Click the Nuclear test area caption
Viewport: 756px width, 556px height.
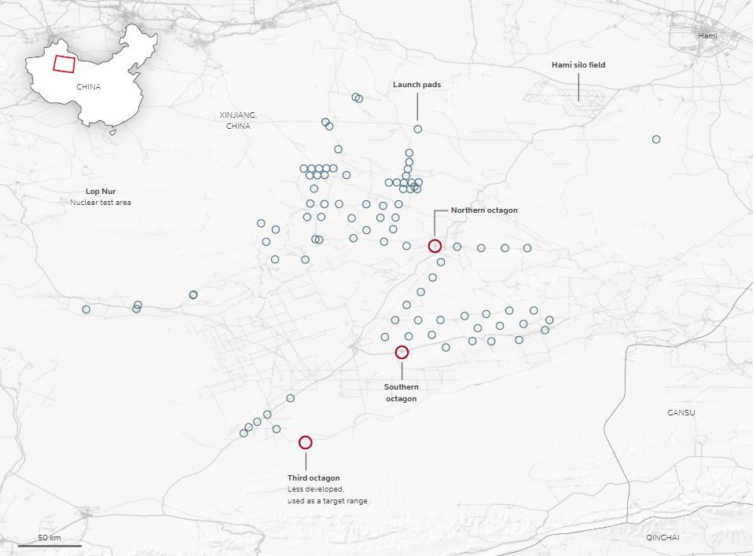point(101,203)
